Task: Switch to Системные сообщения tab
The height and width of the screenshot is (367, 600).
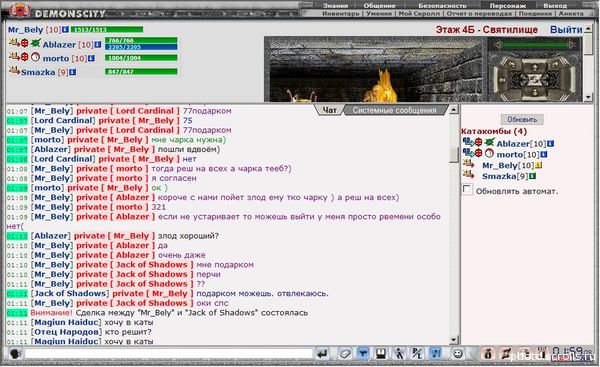Action: pyautogui.click(x=395, y=110)
